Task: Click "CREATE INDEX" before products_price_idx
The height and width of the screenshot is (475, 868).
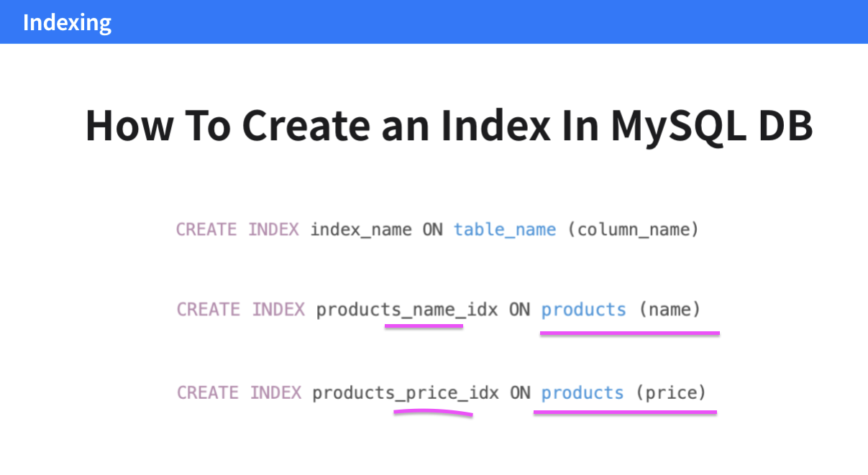Action: (239, 393)
